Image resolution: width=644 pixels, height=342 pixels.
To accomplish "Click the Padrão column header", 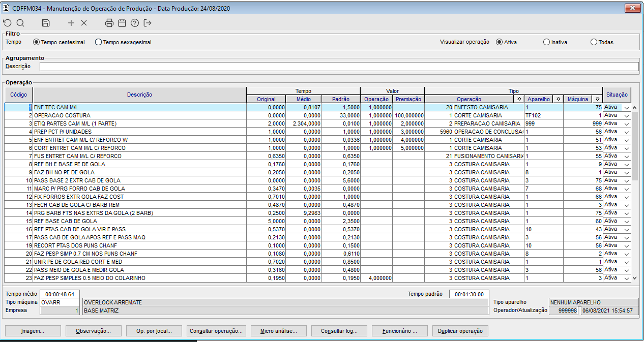I will 340,99.
